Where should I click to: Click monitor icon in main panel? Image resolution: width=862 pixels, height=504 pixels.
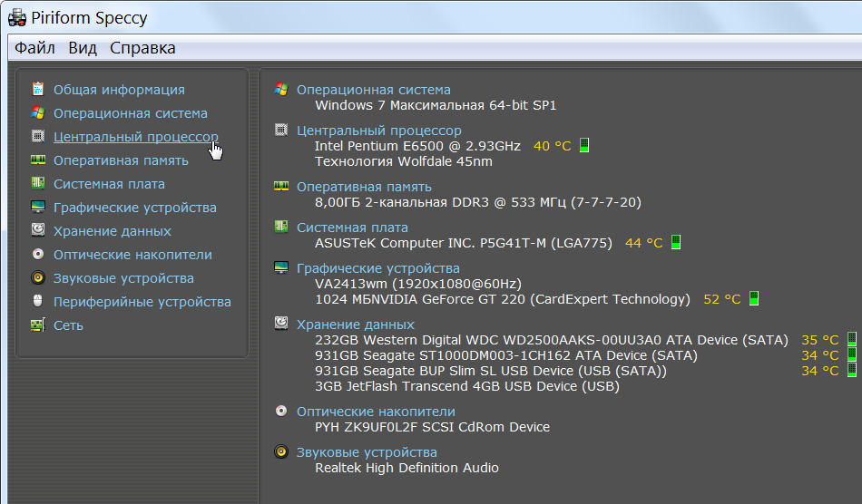[281, 267]
